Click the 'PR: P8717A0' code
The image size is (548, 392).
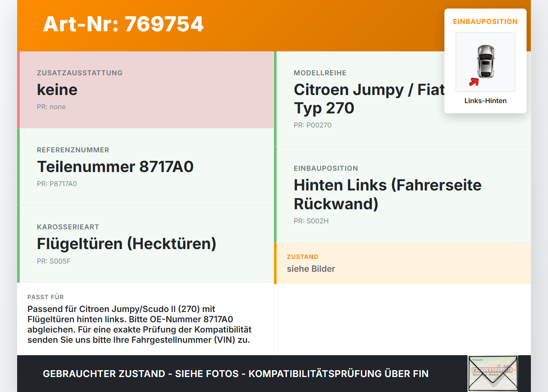click(57, 184)
